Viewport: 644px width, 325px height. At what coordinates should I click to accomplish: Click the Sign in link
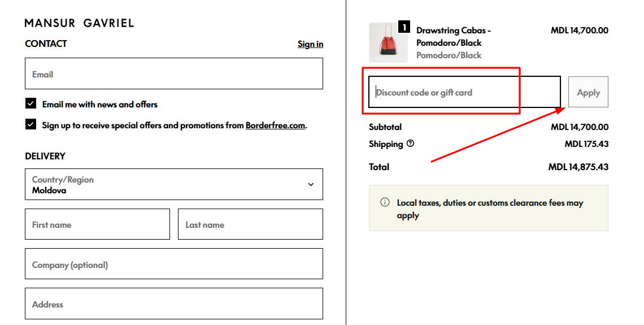(x=310, y=44)
